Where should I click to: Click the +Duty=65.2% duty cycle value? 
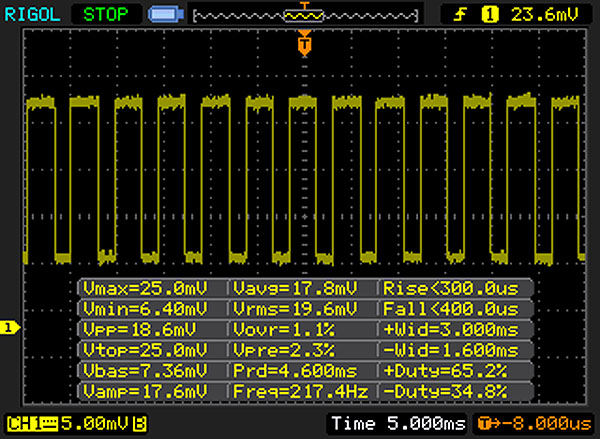(x=445, y=371)
